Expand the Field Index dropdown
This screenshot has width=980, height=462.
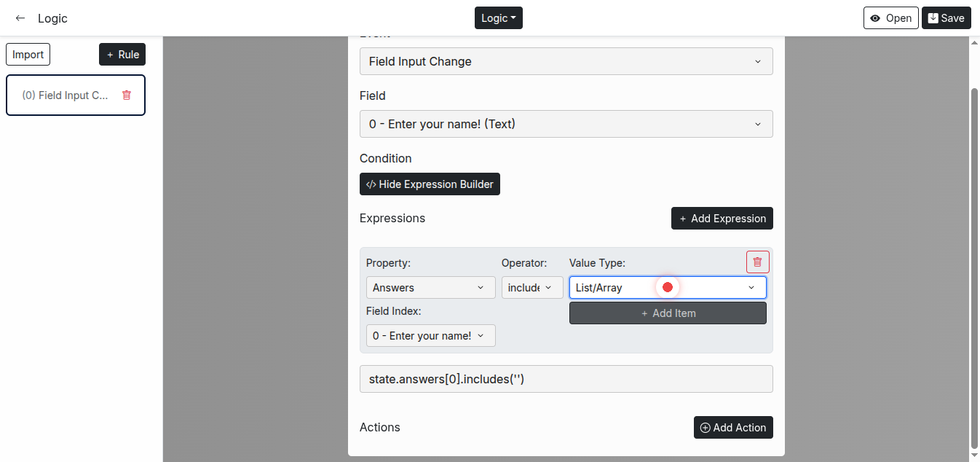pyautogui.click(x=430, y=336)
